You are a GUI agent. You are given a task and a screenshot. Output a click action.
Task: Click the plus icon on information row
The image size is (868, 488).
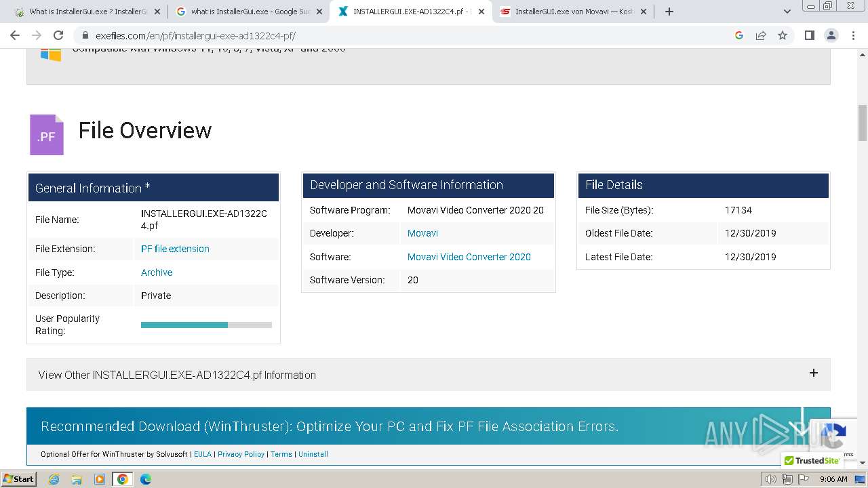coord(814,373)
